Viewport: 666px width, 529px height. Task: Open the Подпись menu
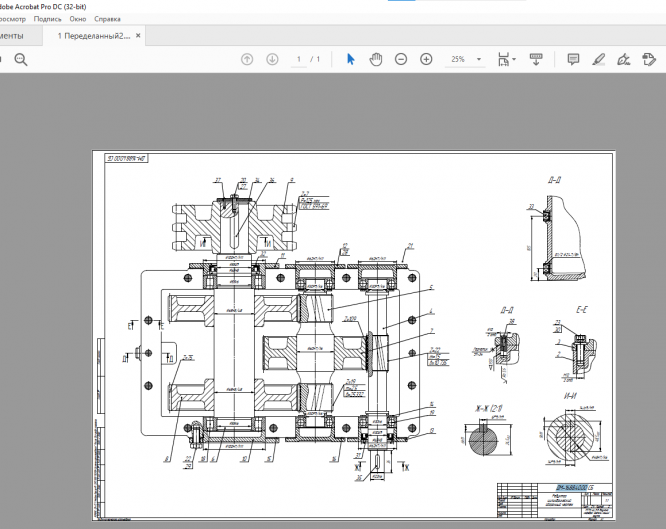pos(47,19)
